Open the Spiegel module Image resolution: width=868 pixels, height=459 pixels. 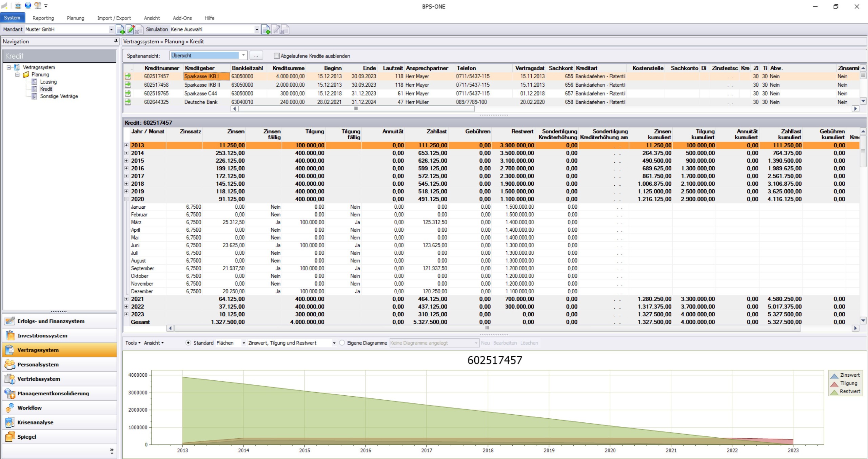pyautogui.click(x=60, y=437)
